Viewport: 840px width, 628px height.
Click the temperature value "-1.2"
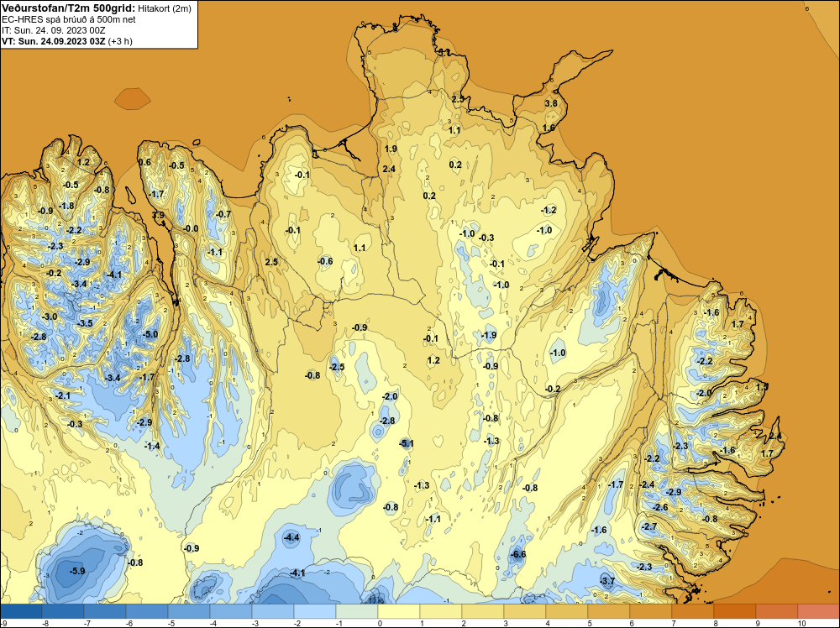tap(549, 211)
